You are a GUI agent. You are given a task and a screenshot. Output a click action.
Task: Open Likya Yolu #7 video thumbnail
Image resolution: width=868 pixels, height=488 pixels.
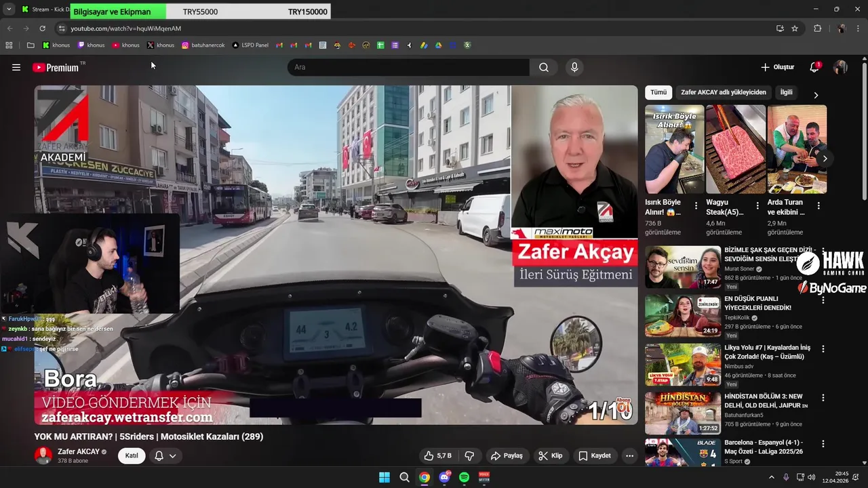click(683, 365)
